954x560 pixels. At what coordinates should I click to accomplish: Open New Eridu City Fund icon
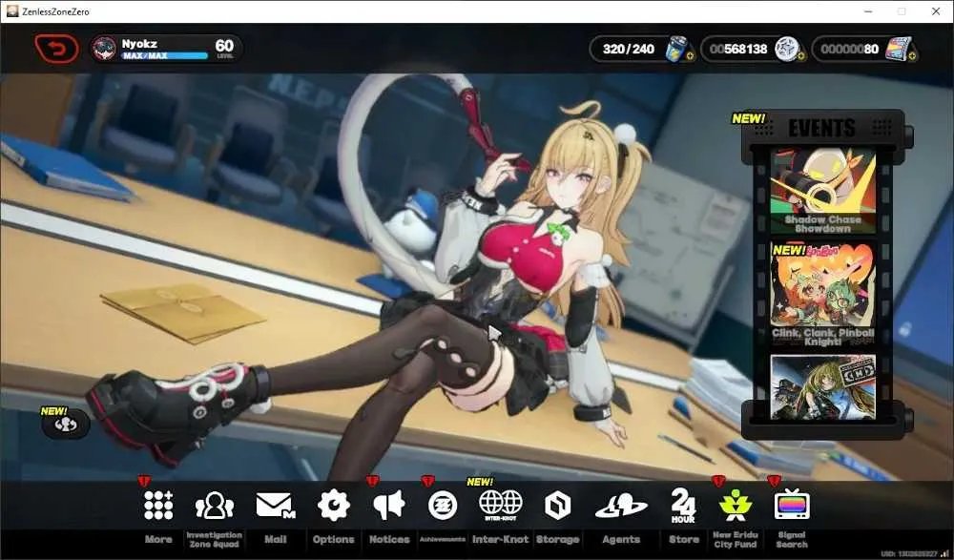pos(735,506)
